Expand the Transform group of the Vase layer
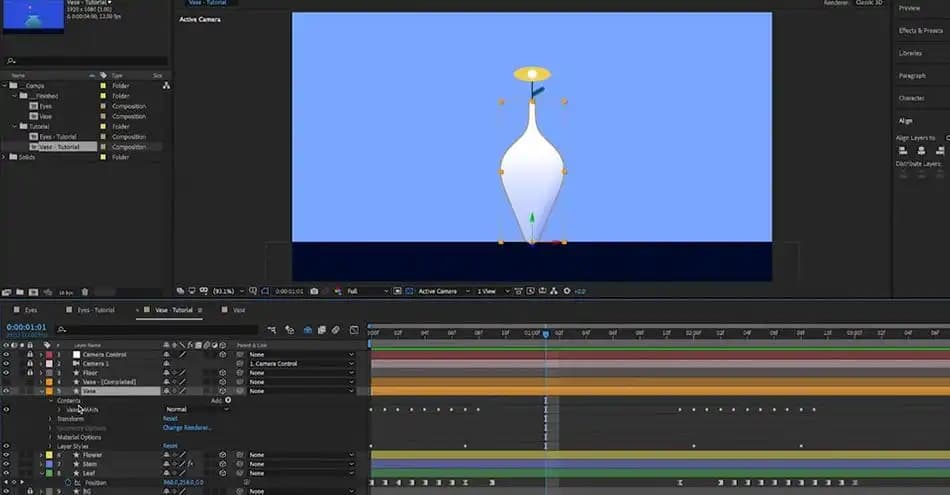Image resolution: width=950 pixels, height=495 pixels. pyautogui.click(x=50, y=419)
